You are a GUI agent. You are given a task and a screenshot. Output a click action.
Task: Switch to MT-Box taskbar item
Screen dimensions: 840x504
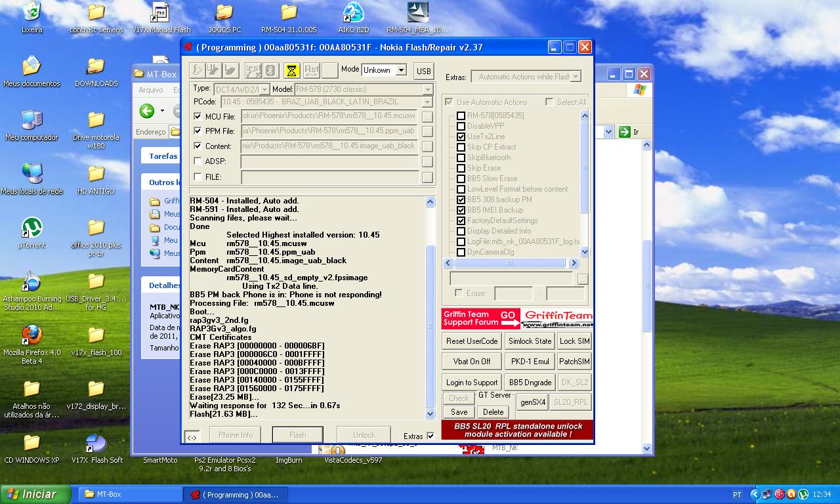130,494
